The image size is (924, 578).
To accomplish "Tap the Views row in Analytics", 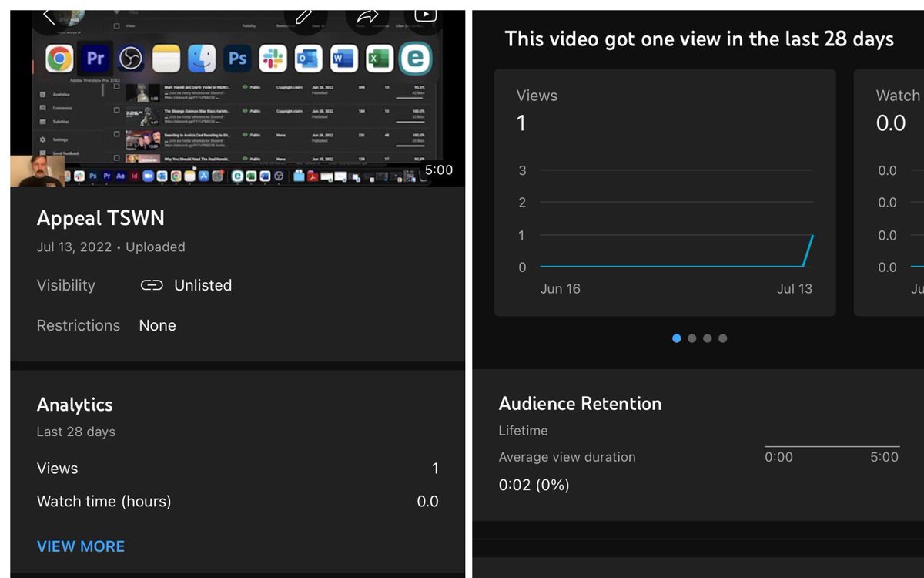I will [x=237, y=469].
